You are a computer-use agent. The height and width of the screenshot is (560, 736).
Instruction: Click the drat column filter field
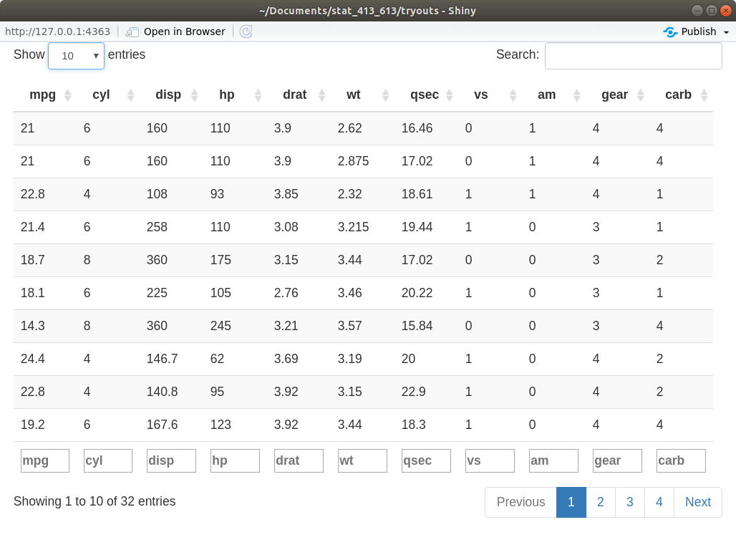pos(299,460)
